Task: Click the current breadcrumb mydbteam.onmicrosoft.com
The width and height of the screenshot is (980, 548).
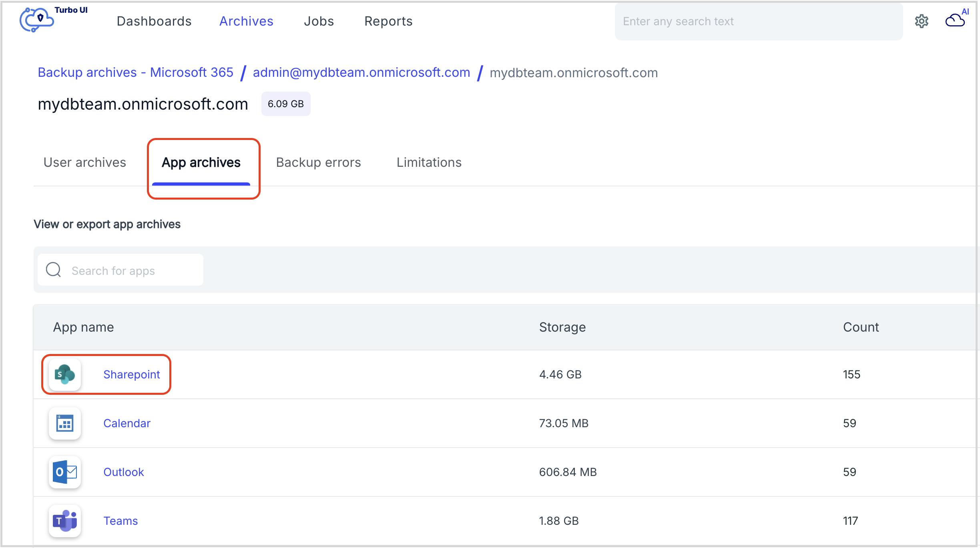Action: tap(574, 73)
